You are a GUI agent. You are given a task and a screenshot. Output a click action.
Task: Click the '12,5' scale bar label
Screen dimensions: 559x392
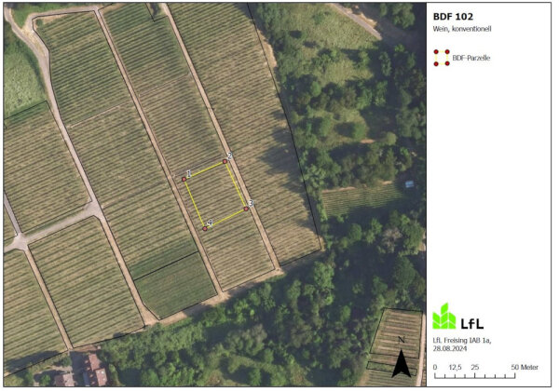[455, 368]
